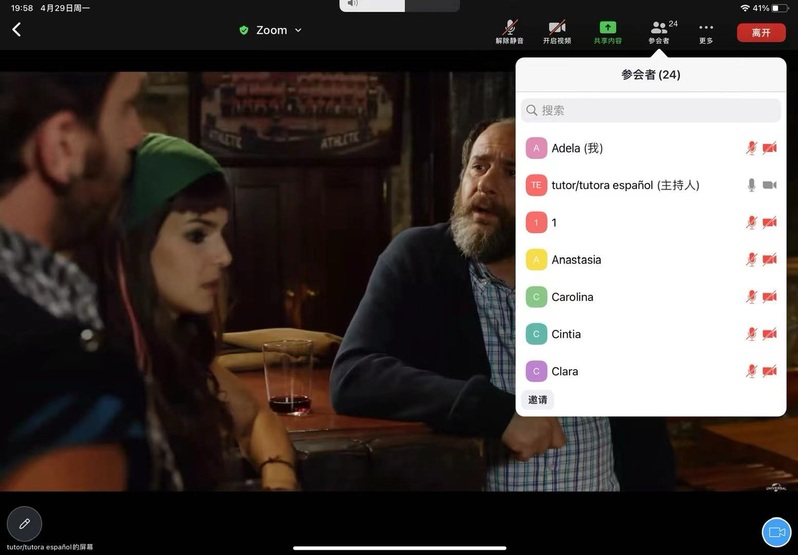Unmute via the 解除静音 microphone button
Viewport: 798px width, 555px height.
pos(509,32)
